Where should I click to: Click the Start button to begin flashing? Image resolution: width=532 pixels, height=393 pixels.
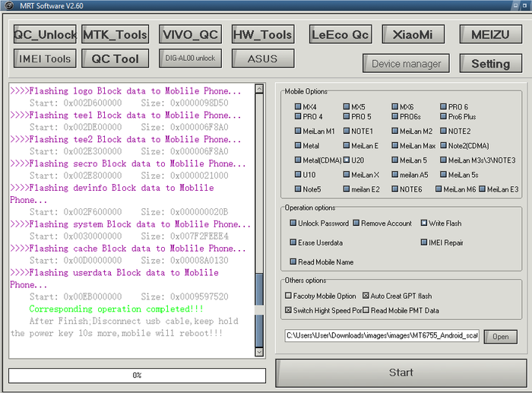tap(401, 372)
